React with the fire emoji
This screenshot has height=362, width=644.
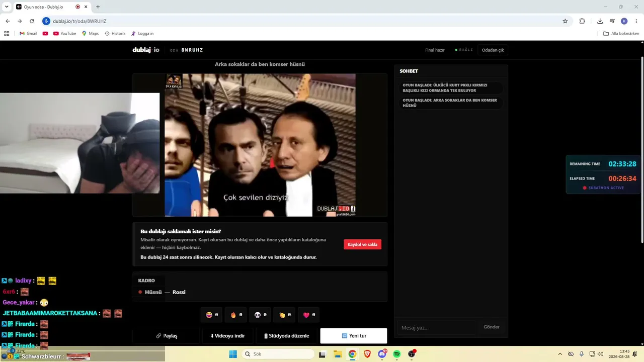(236, 315)
